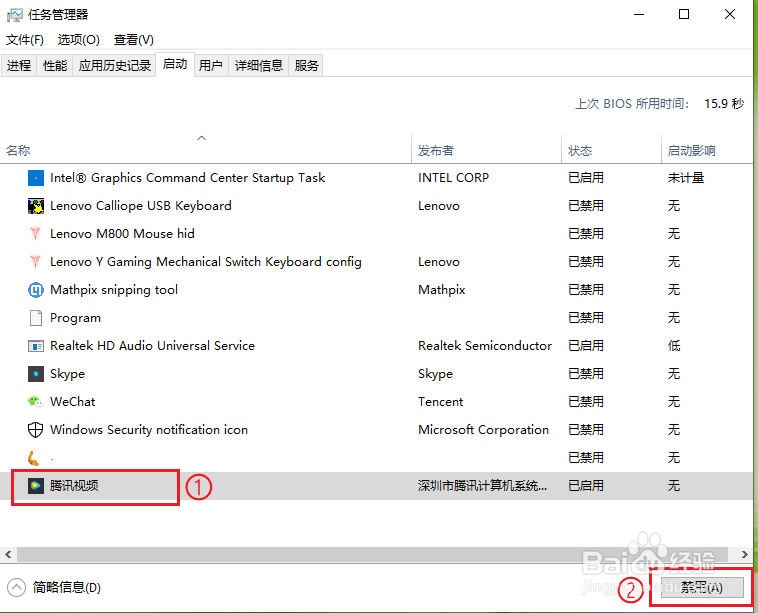Screen dimensions: 758x613
Task: Click the Lenovo Calliope USB Keyboard icon
Action: coord(36,206)
